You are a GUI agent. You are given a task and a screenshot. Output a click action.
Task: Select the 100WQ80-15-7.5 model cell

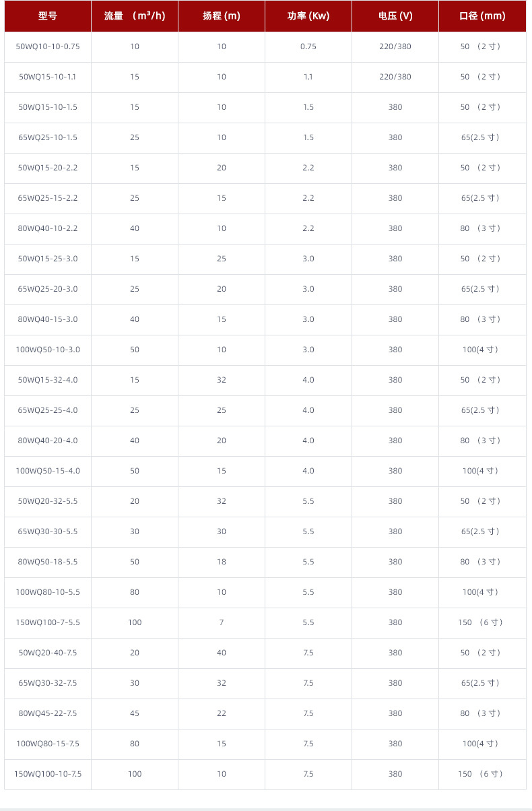[x=48, y=744]
